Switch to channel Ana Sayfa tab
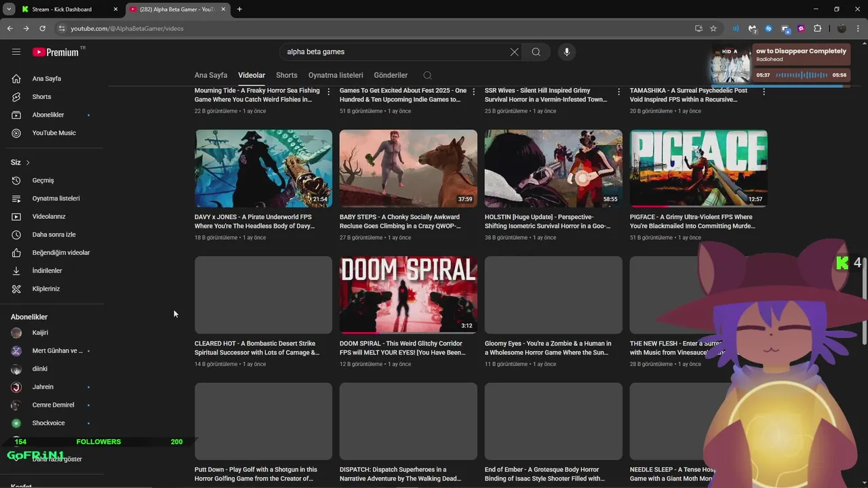 coord(211,75)
